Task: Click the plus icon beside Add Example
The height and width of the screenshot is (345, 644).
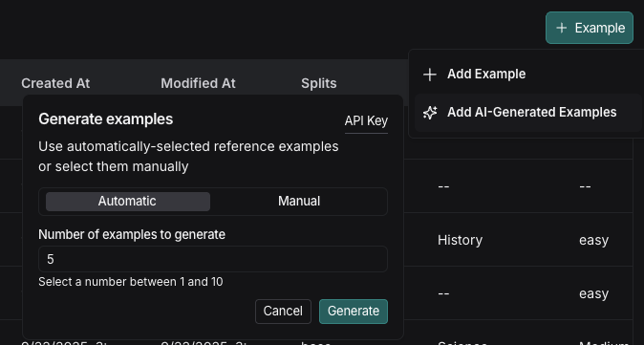Action: (x=430, y=75)
